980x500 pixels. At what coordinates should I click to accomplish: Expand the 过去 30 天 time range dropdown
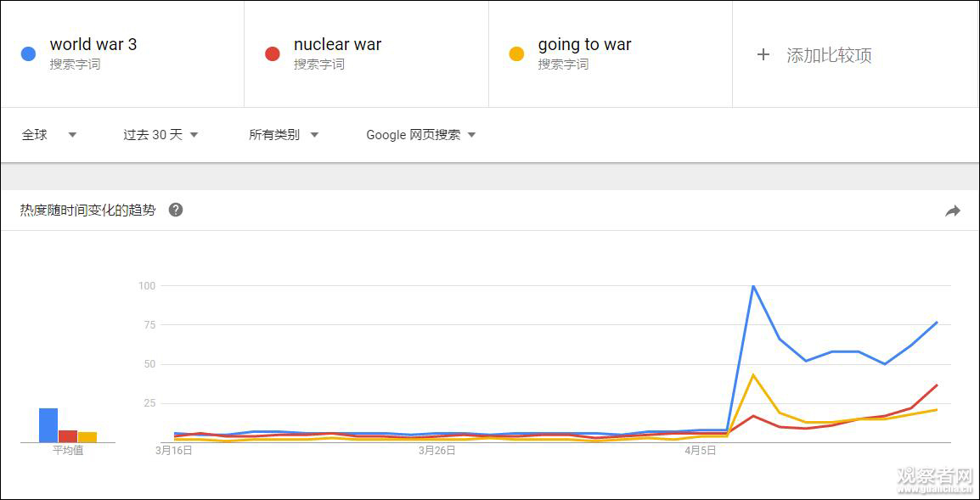161,135
